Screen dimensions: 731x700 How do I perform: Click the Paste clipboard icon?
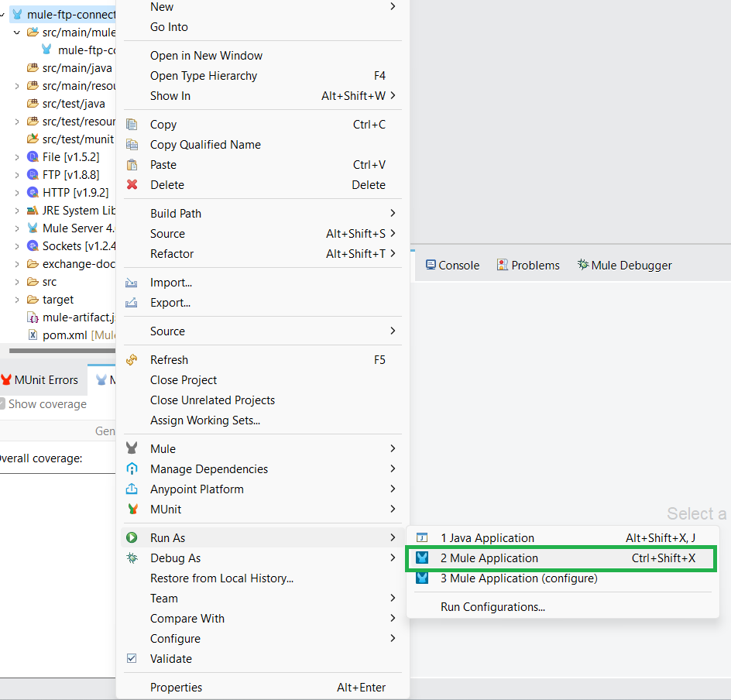pos(132,165)
